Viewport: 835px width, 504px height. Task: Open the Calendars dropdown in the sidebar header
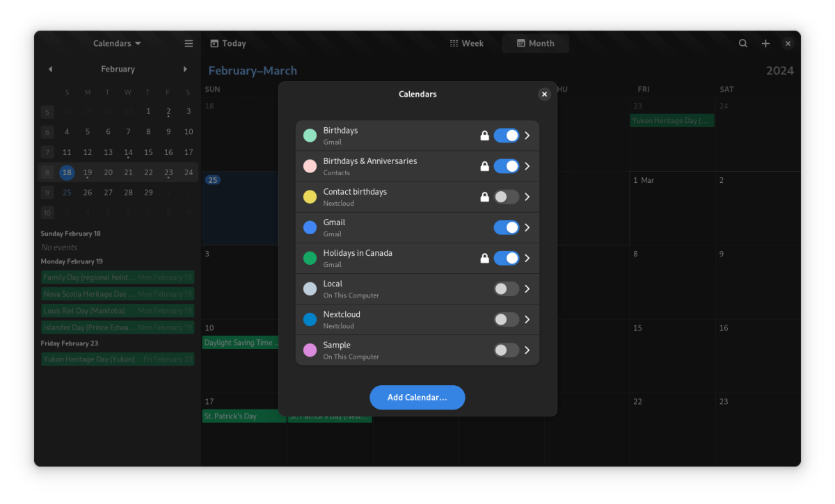tap(117, 43)
